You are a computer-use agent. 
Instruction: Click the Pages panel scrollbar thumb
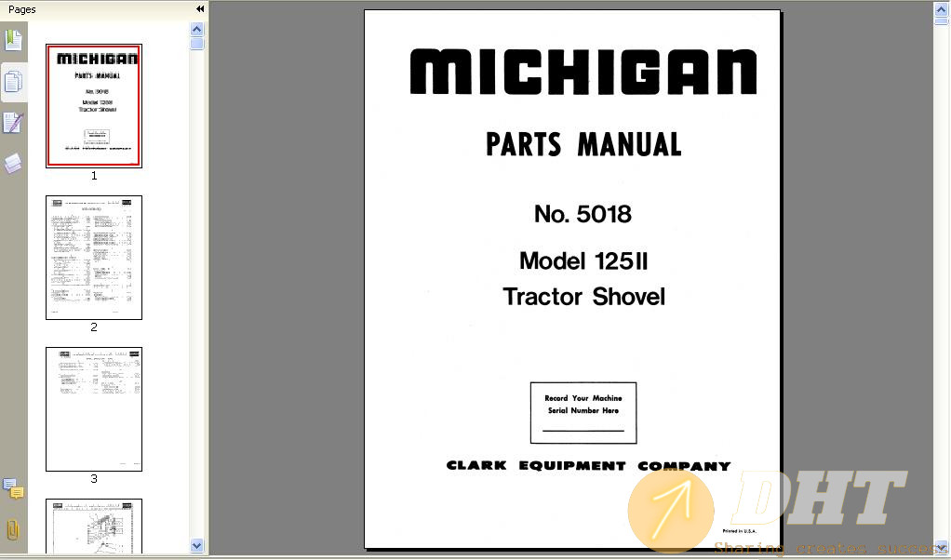coord(196,44)
